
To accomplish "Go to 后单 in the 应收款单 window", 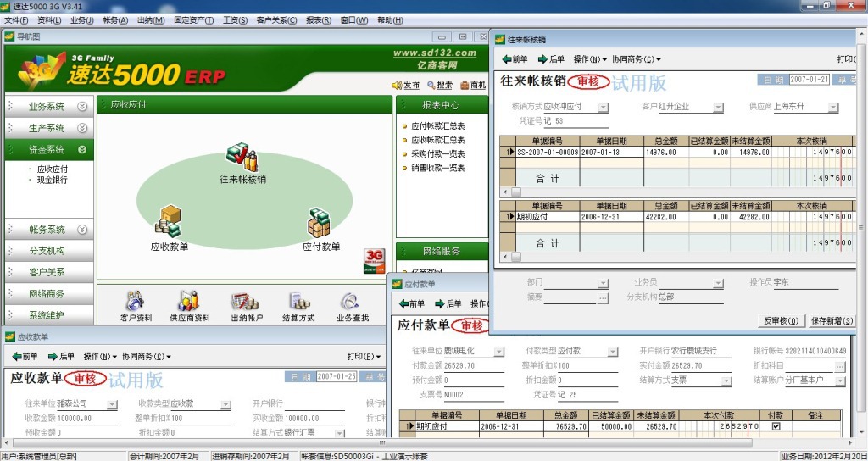I will [61, 357].
